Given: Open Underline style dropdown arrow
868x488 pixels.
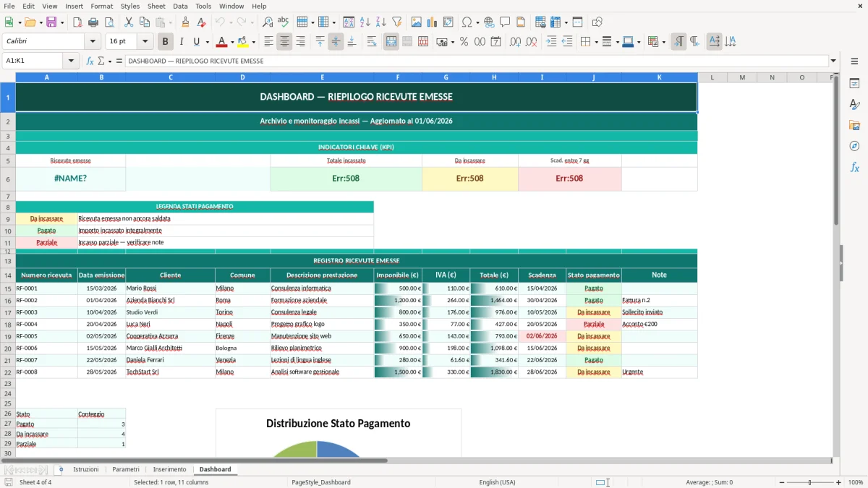Looking at the screenshot, I should [207, 42].
